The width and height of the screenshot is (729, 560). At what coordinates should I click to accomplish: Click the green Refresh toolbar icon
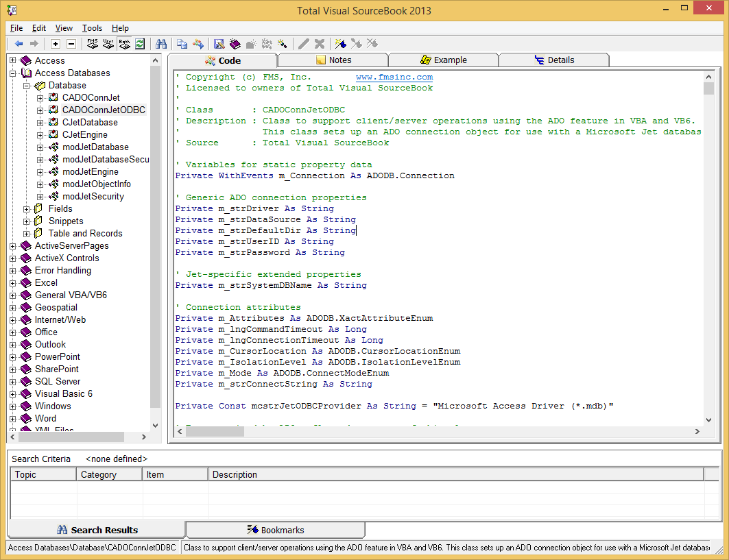pos(139,44)
